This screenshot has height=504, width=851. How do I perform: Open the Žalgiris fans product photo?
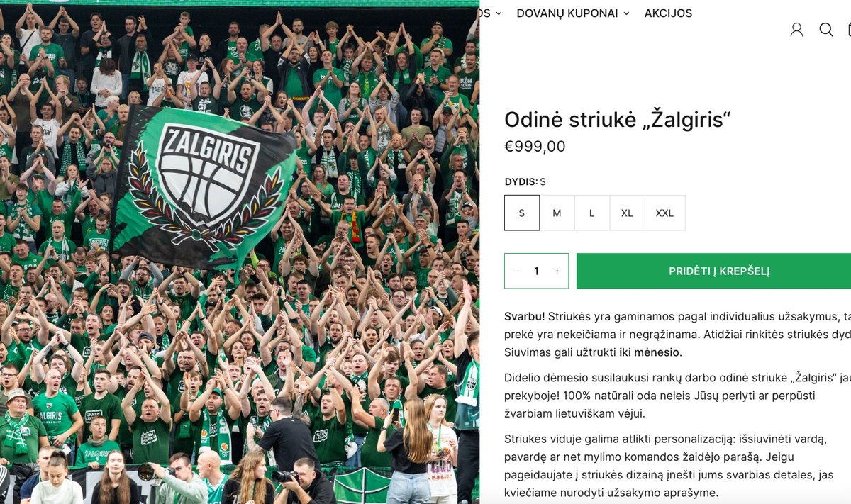pos(240,252)
